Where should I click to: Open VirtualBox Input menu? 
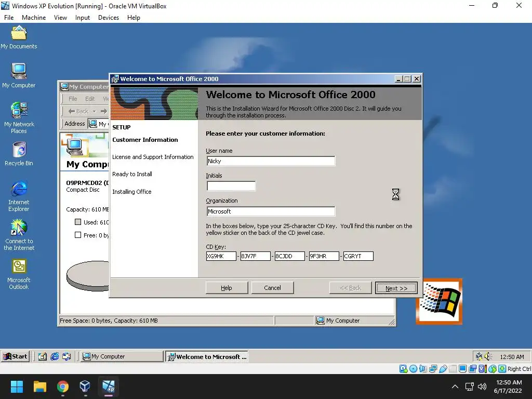tap(83, 18)
